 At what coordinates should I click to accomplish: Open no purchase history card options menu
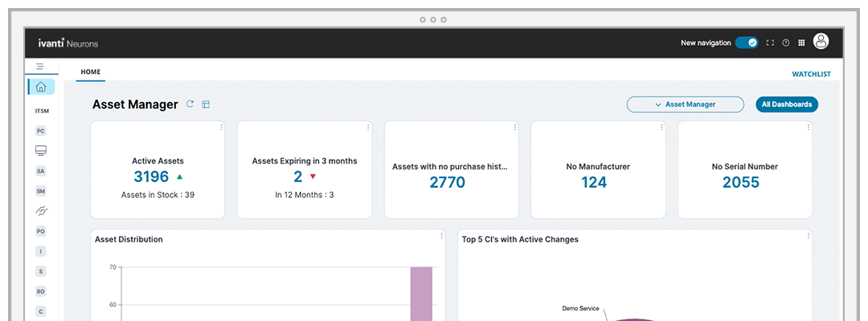click(515, 127)
